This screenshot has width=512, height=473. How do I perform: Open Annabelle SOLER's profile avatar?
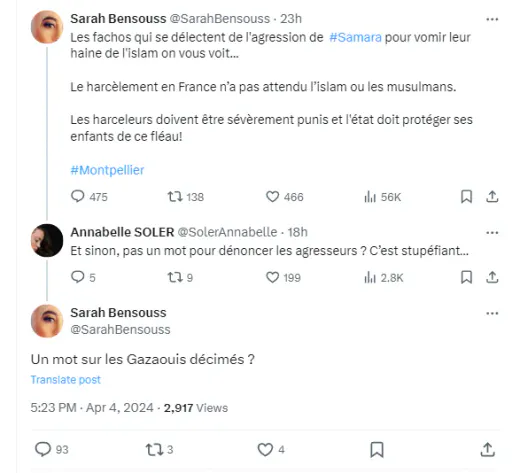click(x=47, y=241)
